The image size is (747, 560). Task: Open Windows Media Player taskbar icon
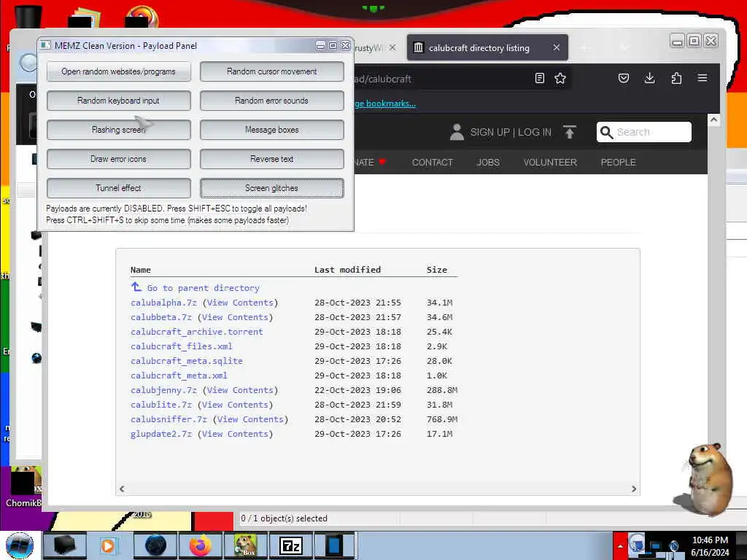pyautogui.click(x=108, y=545)
